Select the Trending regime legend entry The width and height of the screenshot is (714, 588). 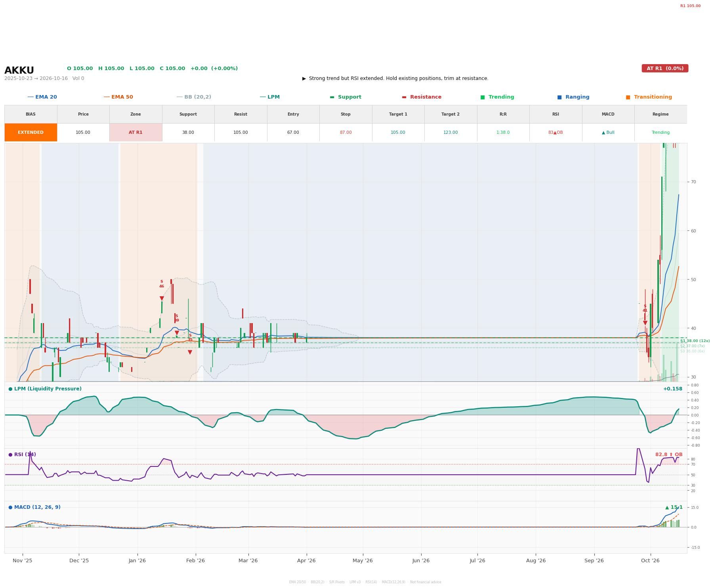tap(497, 97)
